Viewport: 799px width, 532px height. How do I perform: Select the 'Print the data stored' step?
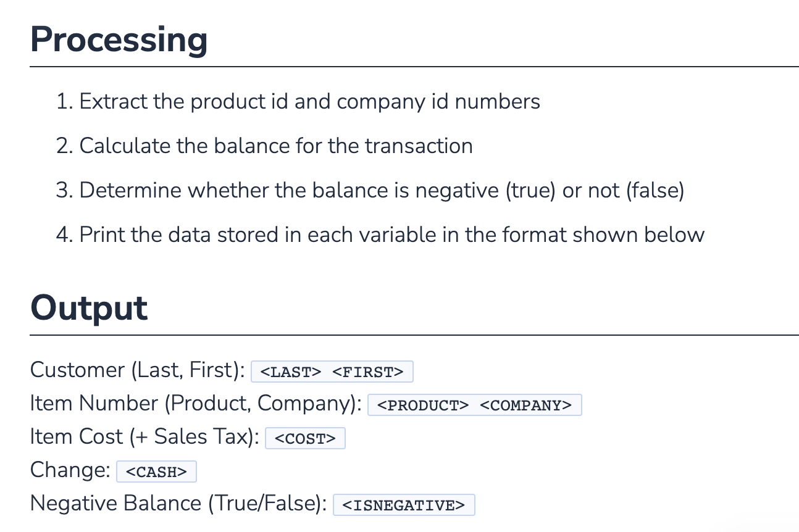point(380,235)
